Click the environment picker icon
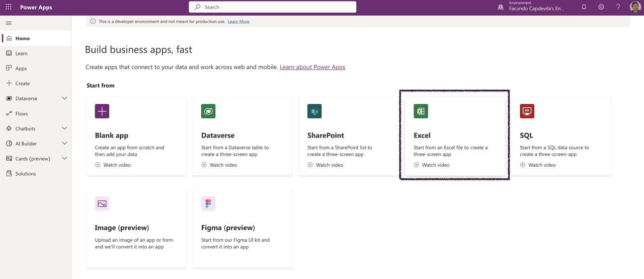644x279 pixels. [501, 7]
